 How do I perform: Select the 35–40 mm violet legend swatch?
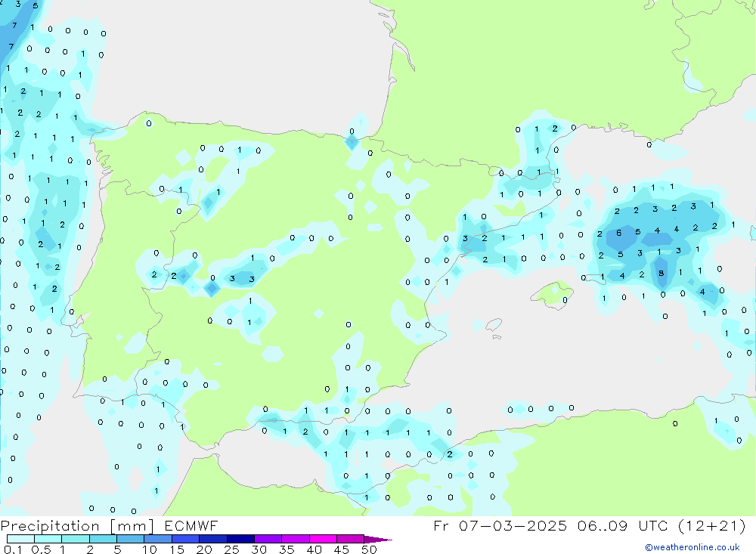pos(296,539)
